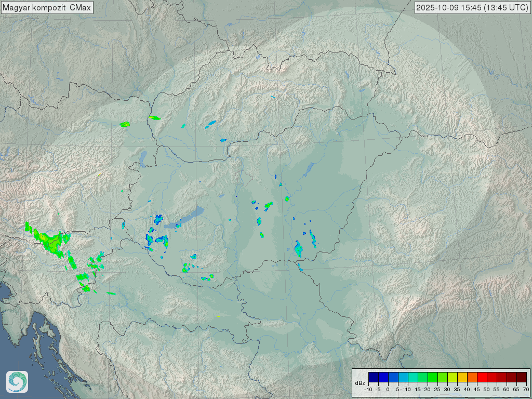Select the bright red 45 to 50 dBz swatch
Screen dimensions: 532x399
(x=482, y=377)
